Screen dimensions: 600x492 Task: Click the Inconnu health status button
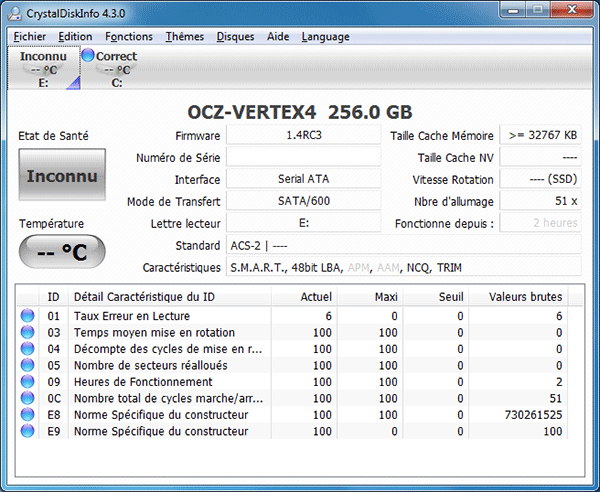click(x=62, y=174)
